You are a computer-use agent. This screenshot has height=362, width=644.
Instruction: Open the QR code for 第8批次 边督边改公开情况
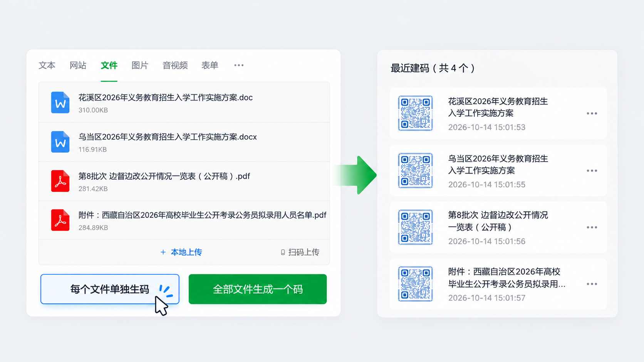point(415,227)
